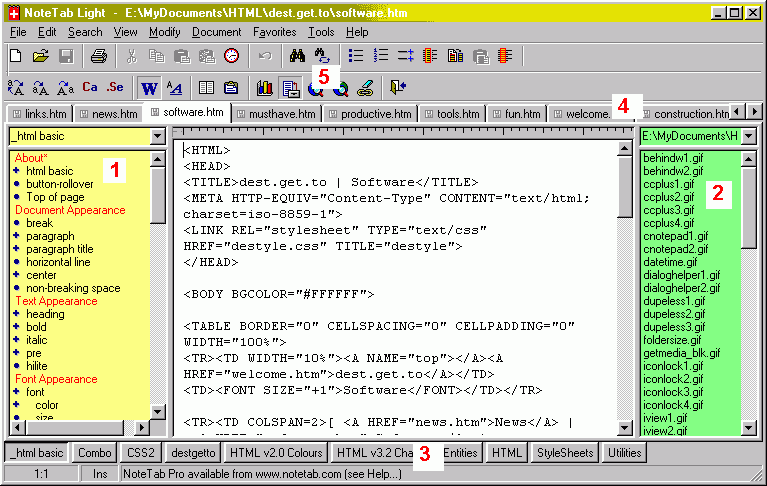Click the Ca capitalize icon
Image resolution: width=767 pixels, height=486 pixels.
90,88
